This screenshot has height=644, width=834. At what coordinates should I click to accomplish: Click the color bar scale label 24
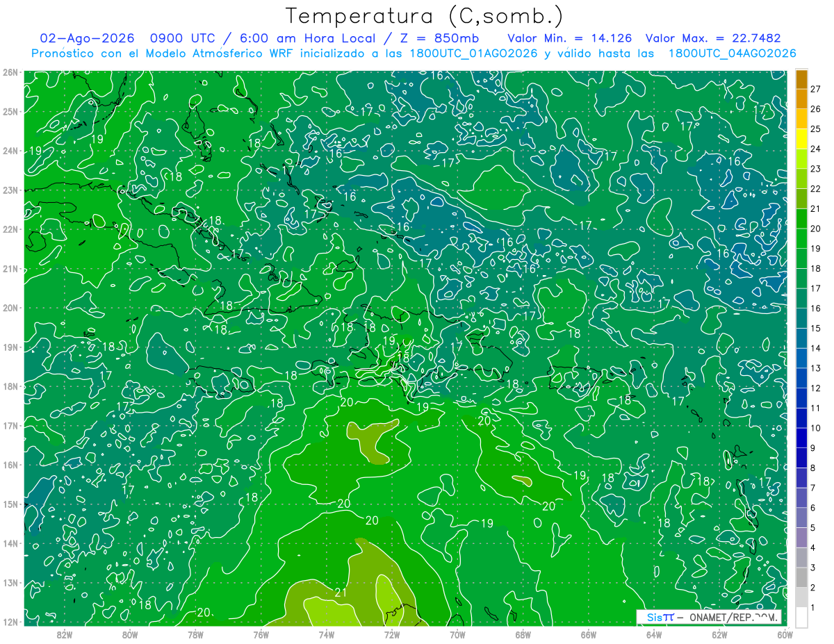click(817, 149)
